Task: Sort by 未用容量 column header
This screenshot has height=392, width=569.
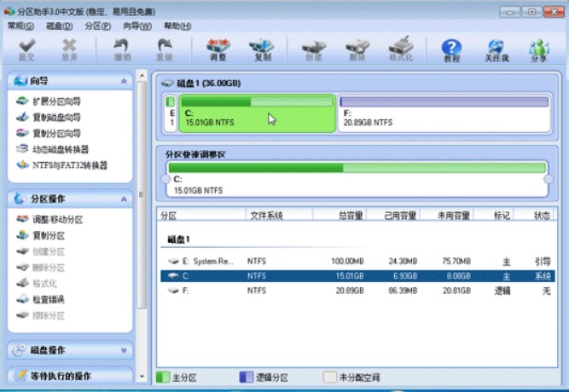Action: tap(447, 216)
